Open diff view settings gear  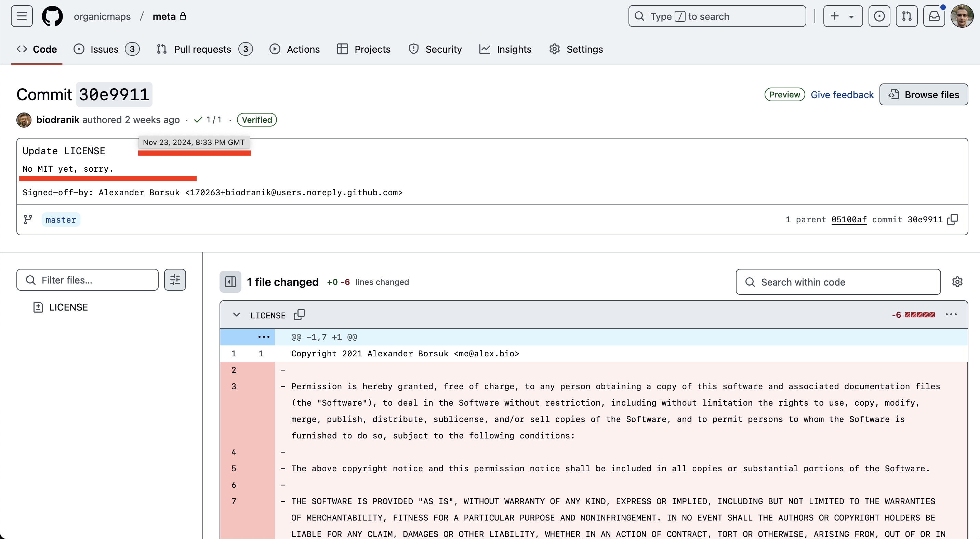click(x=957, y=282)
